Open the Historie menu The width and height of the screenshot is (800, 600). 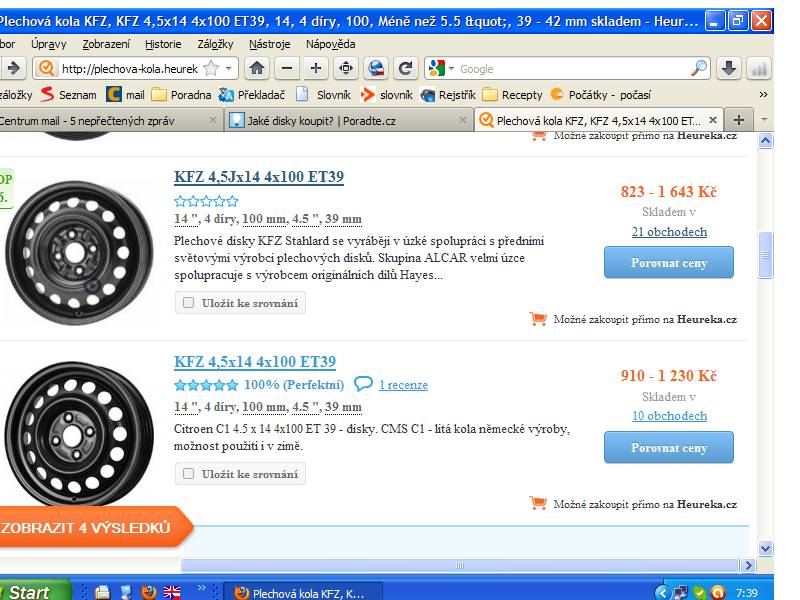163,44
